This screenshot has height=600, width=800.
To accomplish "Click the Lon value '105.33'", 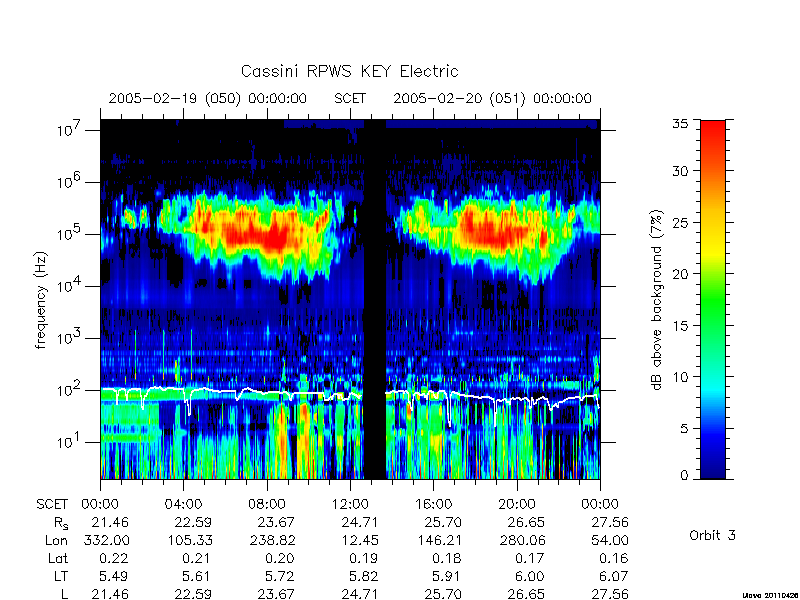I will pos(190,540).
